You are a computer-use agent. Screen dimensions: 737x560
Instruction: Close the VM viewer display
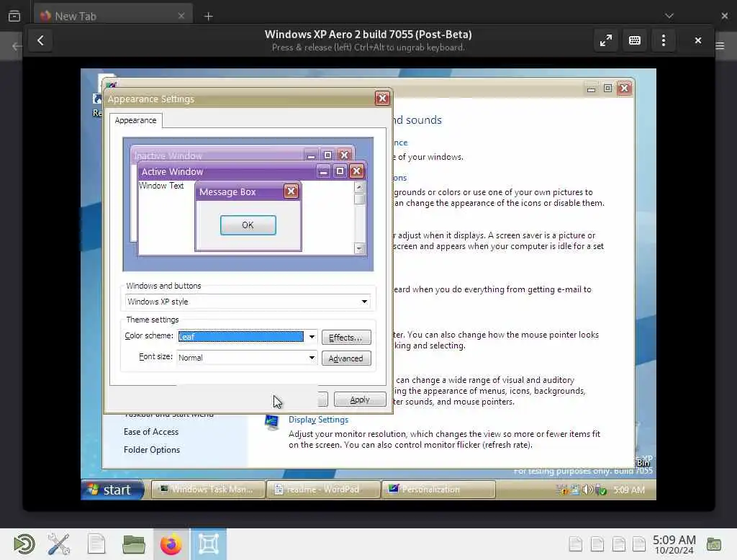coord(698,40)
